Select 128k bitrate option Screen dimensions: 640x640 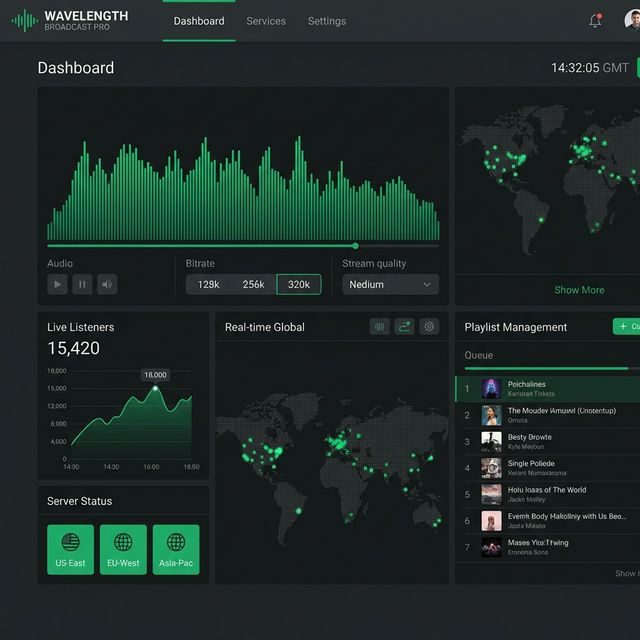pyautogui.click(x=209, y=284)
